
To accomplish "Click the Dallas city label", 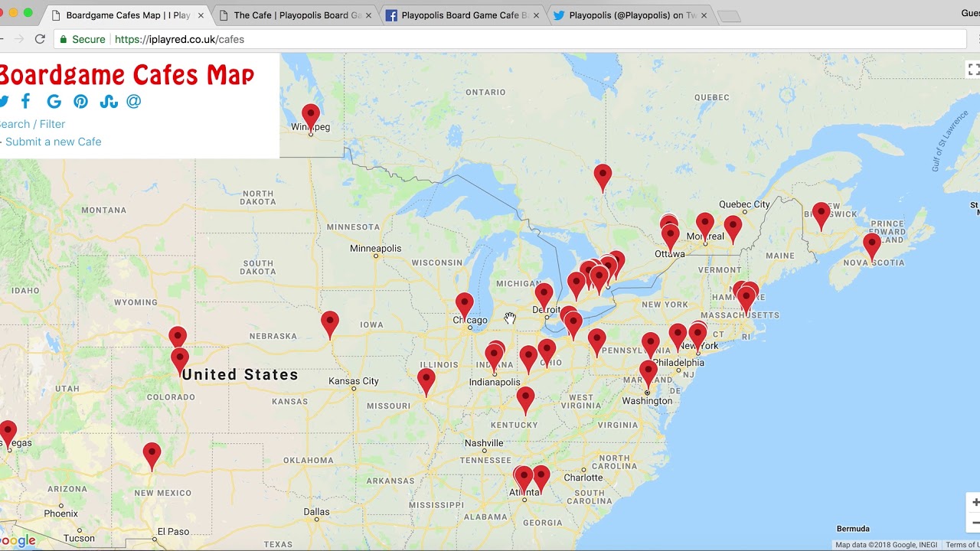I will [x=316, y=511].
